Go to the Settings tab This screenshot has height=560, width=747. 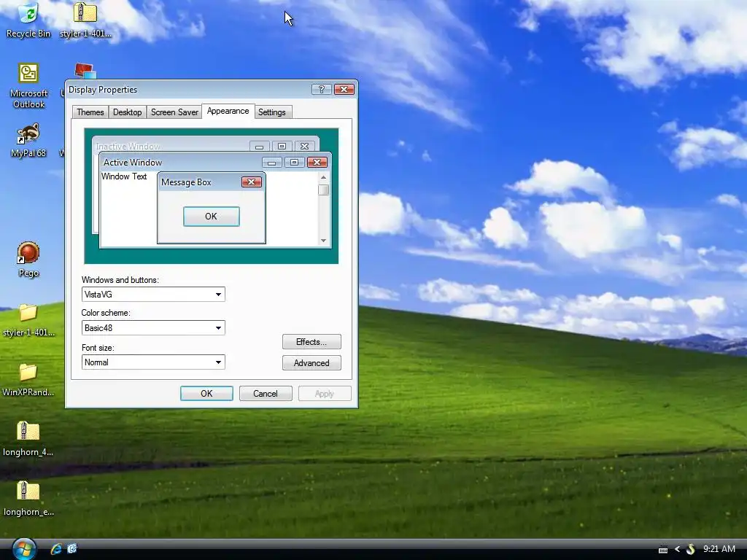tap(272, 112)
